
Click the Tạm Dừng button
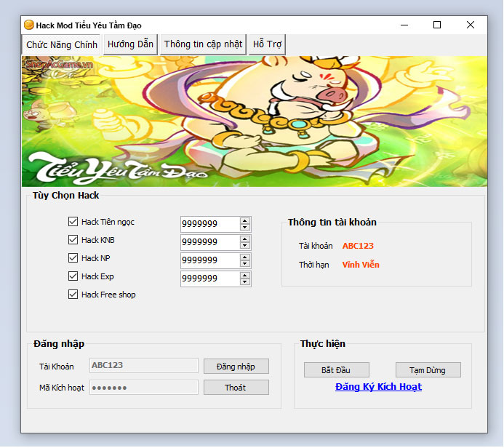(428, 370)
